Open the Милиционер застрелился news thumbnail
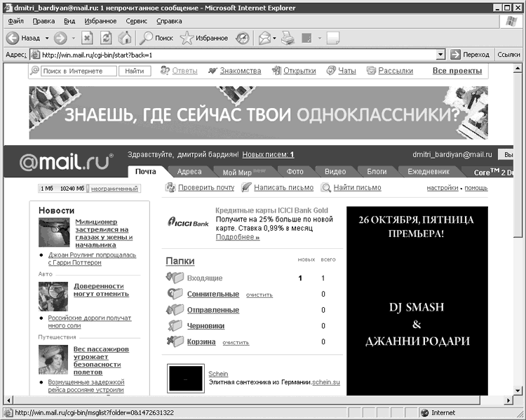Screen dimensions: 526x420 pyautogui.click(x=53, y=232)
